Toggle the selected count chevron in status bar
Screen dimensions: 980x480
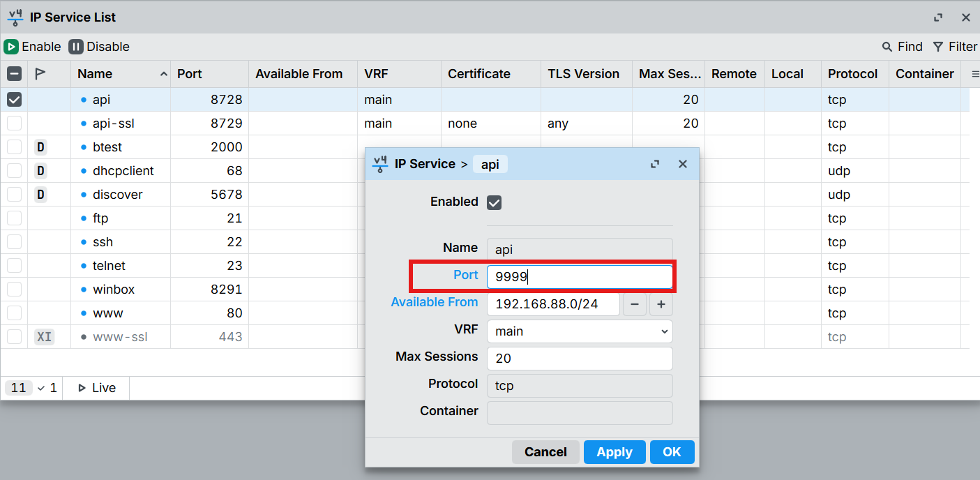click(41, 388)
